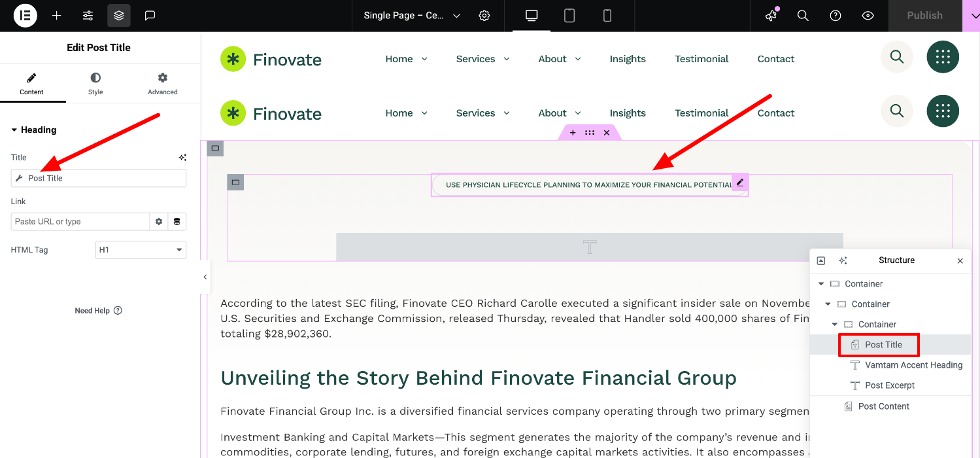Click Insights in the first header menu
Image resolution: width=980 pixels, height=458 pixels.
[628, 59]
